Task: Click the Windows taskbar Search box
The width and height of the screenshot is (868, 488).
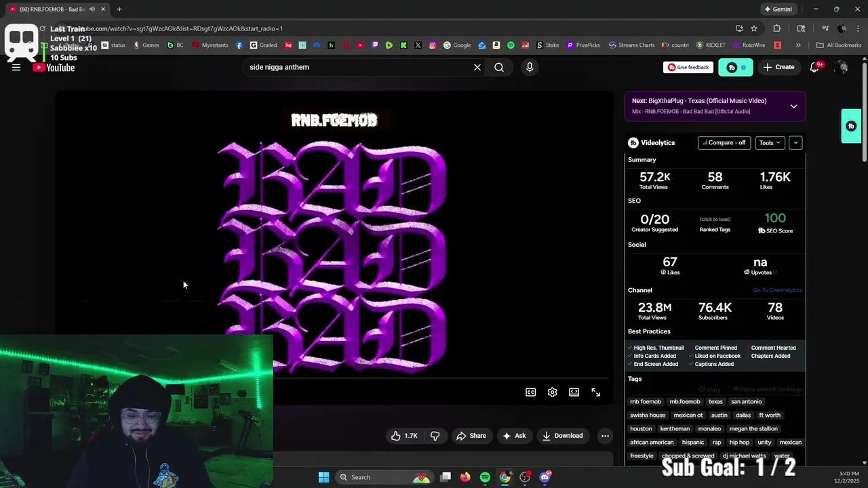Action: coord(384,477)
